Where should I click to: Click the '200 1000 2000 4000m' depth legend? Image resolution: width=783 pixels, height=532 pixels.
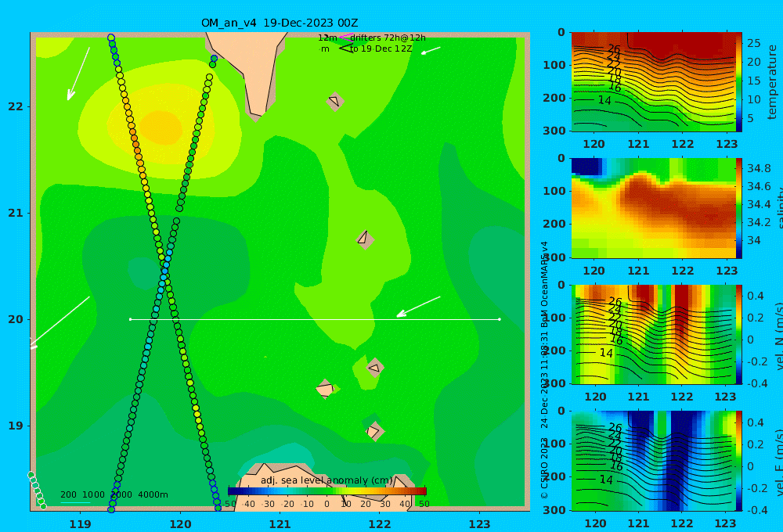point(114,494)
